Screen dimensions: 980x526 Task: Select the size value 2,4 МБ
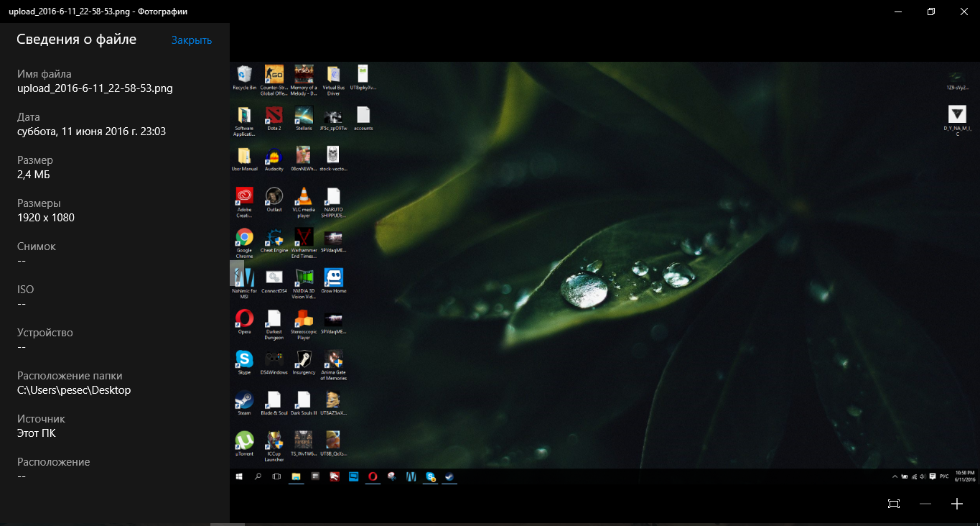click(34, 175)
